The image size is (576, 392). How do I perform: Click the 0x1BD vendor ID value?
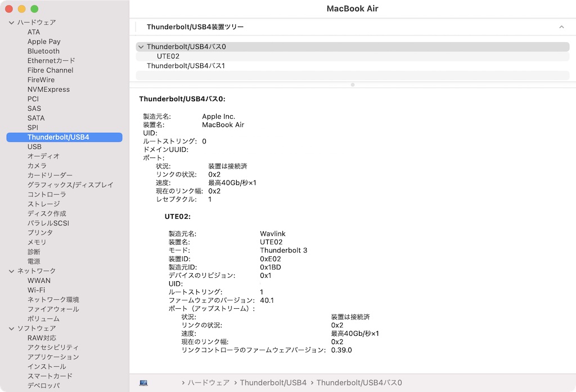point(271,267)
